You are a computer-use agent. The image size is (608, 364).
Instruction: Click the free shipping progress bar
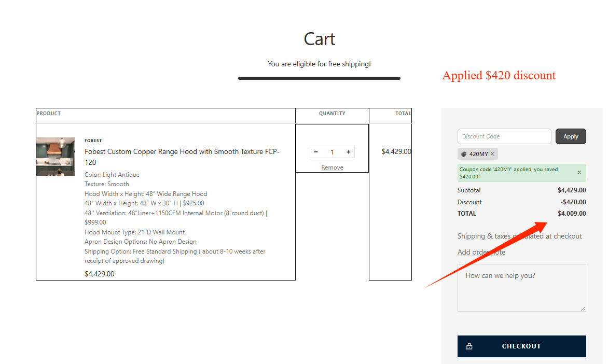coord(319,78)
